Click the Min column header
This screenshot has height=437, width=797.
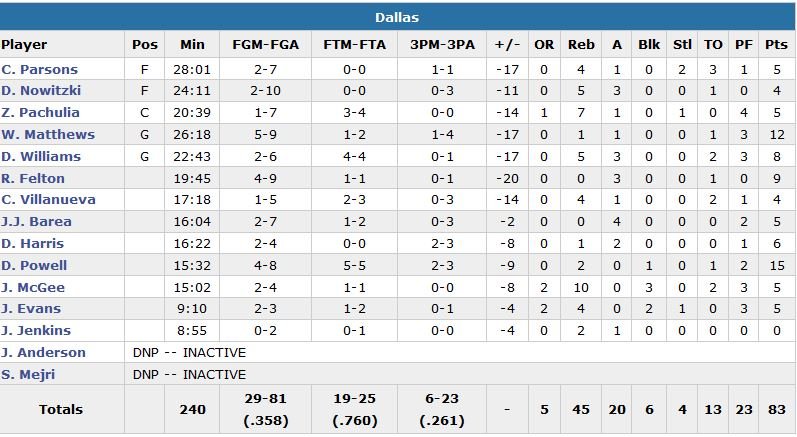click(x=192, y=45)
